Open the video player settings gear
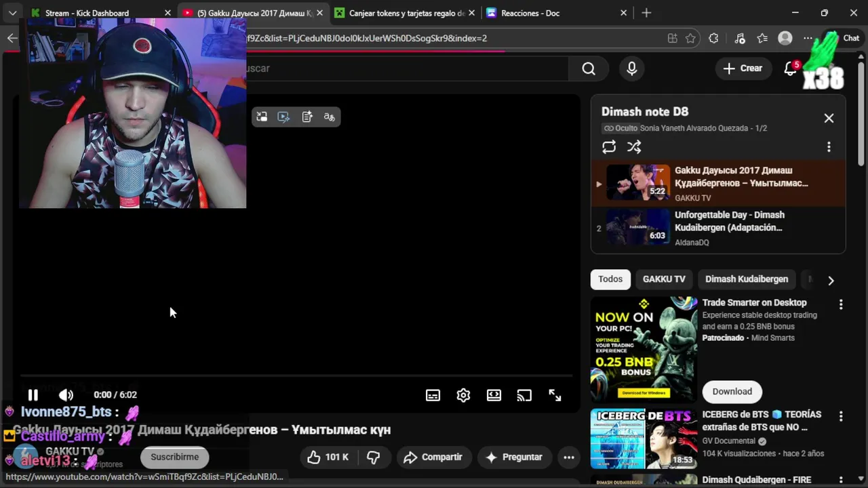868x488 pixels. click(x=463, y=396)
